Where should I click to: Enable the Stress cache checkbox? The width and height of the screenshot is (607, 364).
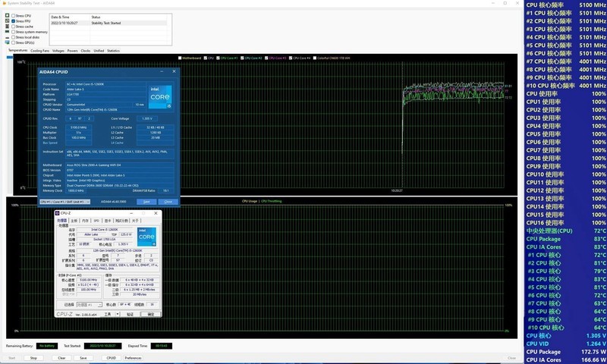13,26
